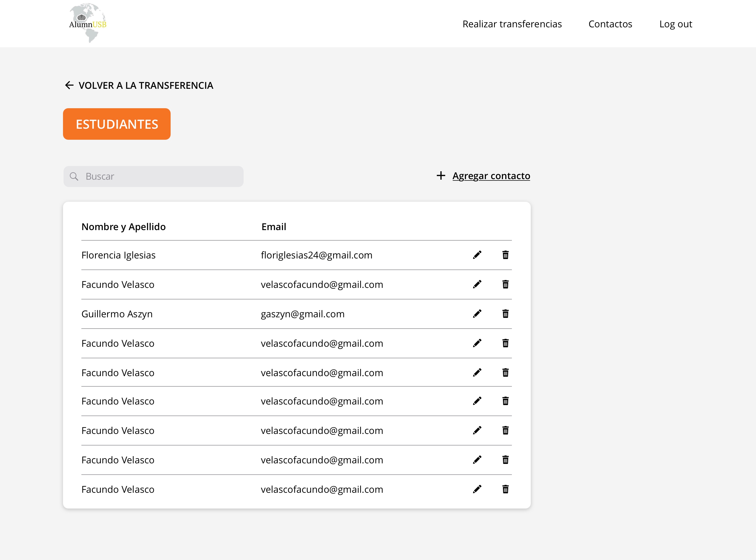Click the Agregar contacto link

pos(491,176)
